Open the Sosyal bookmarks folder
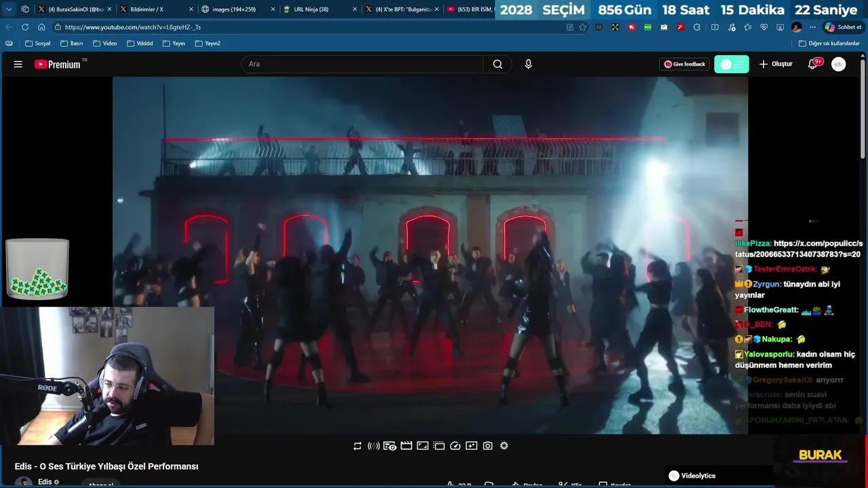This screenshot has width=868, height=488. (37, 43)
